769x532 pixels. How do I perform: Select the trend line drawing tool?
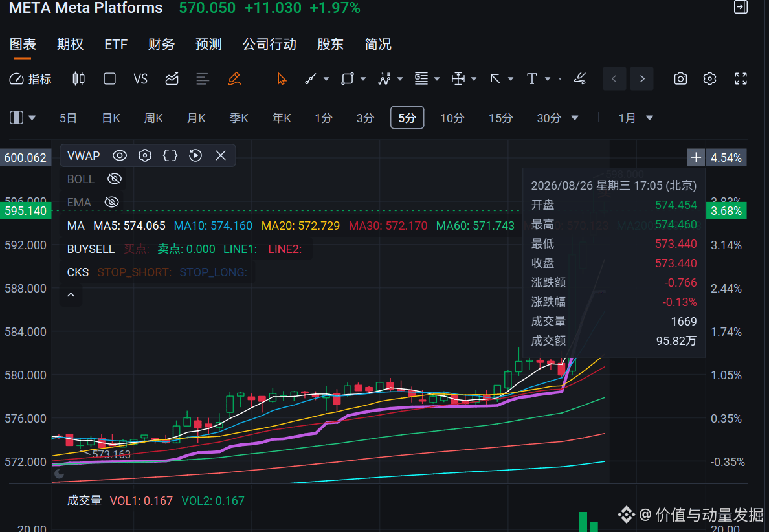tap(311, 79)
